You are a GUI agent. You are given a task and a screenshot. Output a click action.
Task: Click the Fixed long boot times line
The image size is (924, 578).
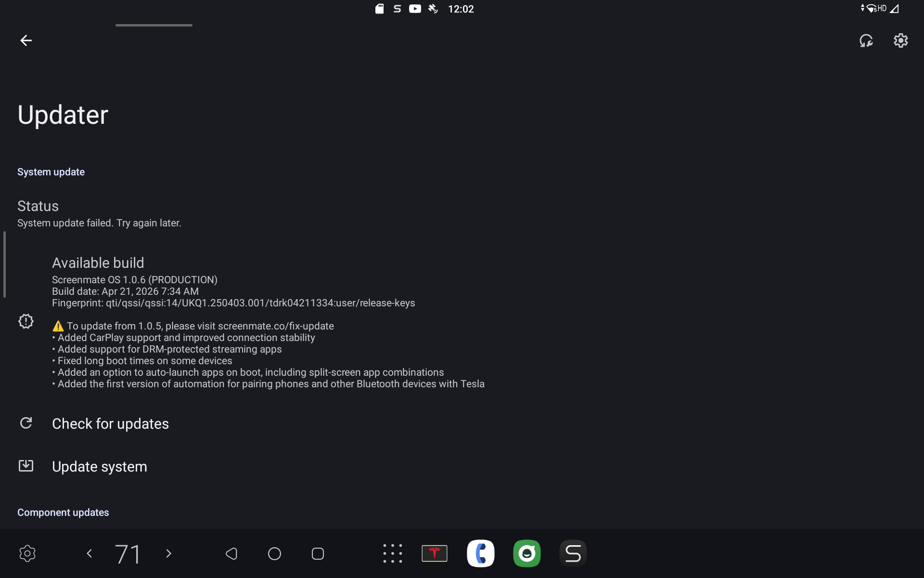(x=142, y=361)
